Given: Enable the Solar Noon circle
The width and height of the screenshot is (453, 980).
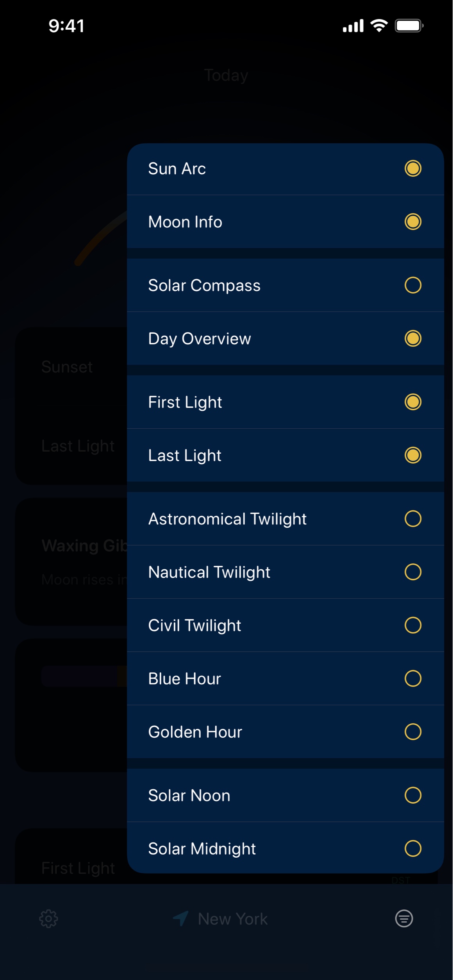Looking at the screenshot, I should [x=413, y=795].
